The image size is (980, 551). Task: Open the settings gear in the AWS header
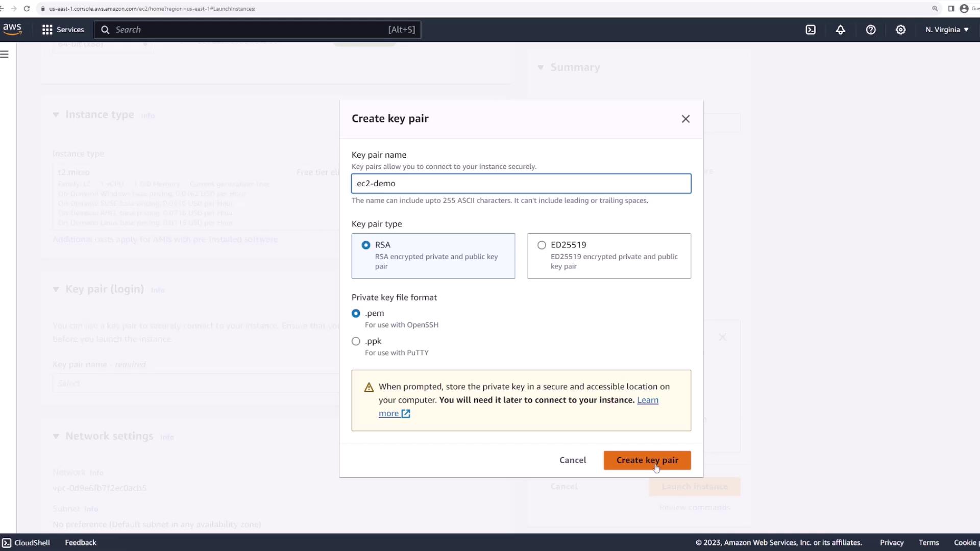tap(901, 30)
